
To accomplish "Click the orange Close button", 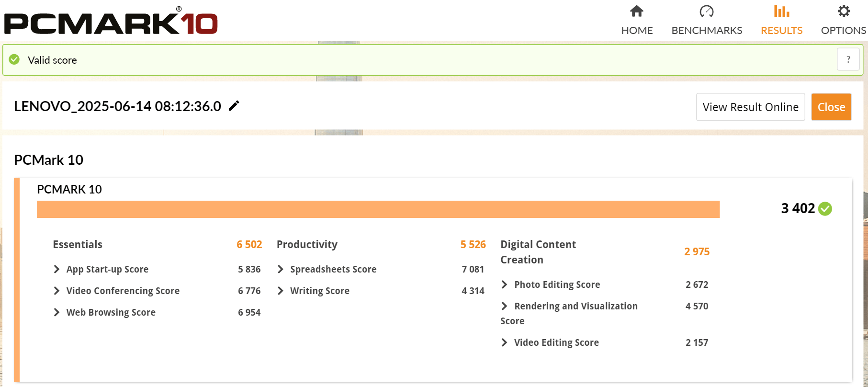I will pos(831,107).
